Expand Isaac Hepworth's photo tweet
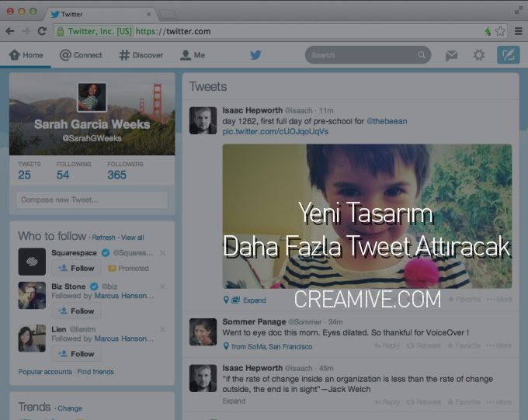 254,300
